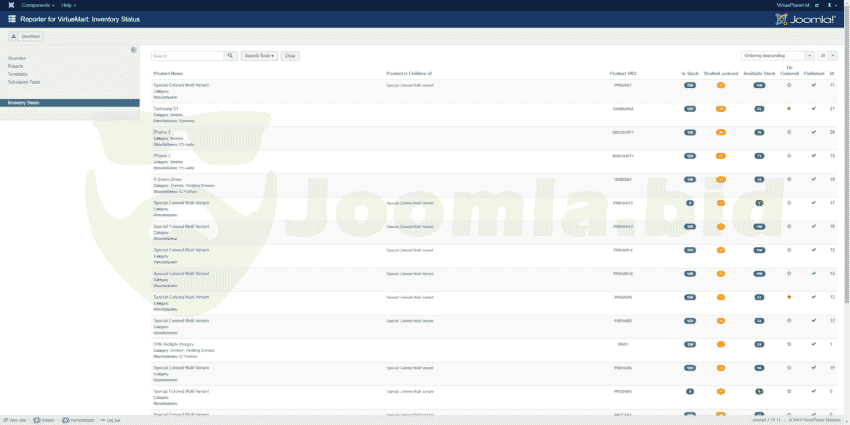Expand the Search Tools dropdown
Viewport: 850px width, 425px height.
(259, 56)
